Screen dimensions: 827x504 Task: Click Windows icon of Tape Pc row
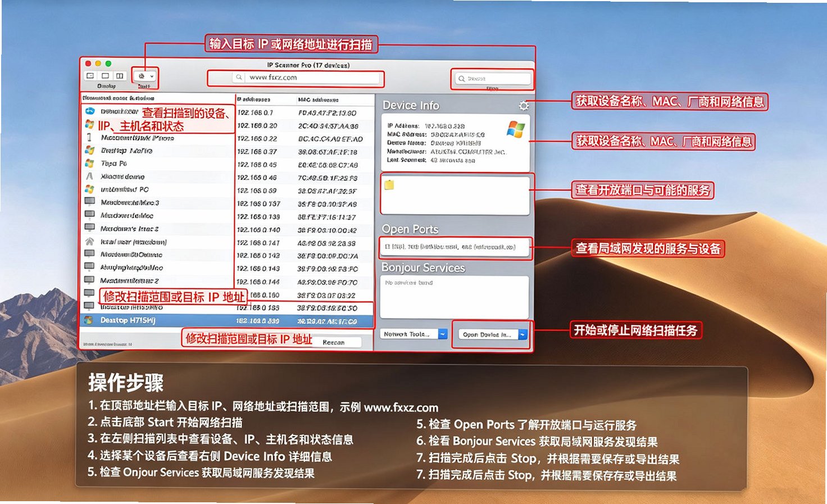[x=89, y=163]
